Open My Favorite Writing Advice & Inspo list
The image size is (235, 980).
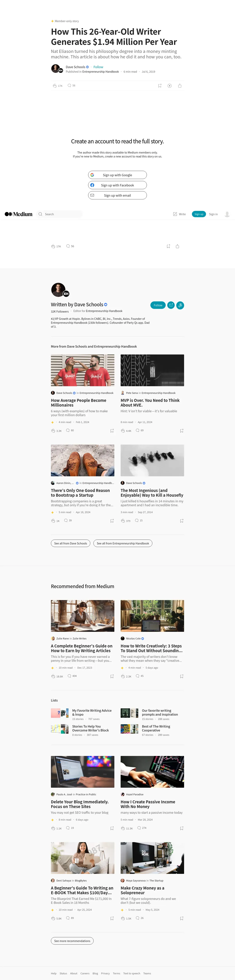point(92,712)
